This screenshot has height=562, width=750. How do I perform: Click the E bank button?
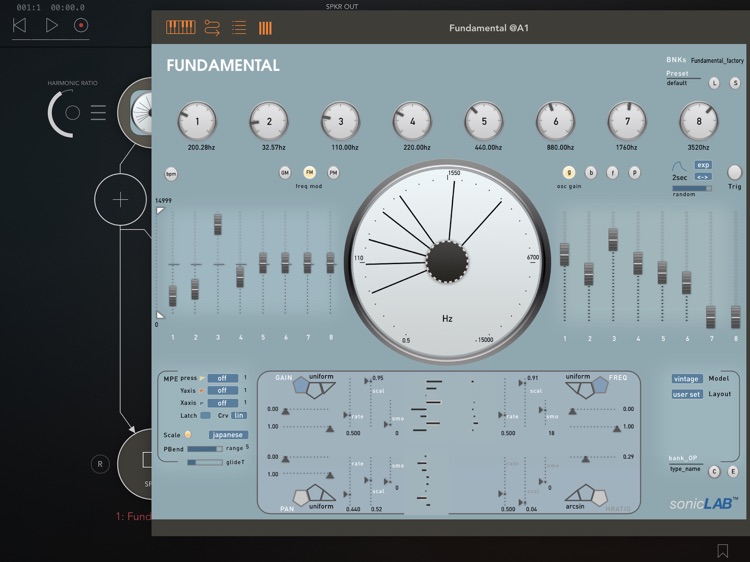(x=733, y=472)
